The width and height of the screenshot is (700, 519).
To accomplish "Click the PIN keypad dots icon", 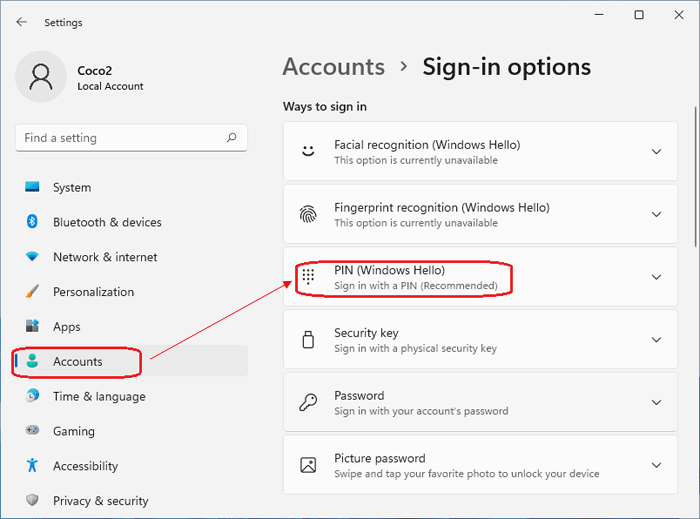I will (x=308, y=277).
